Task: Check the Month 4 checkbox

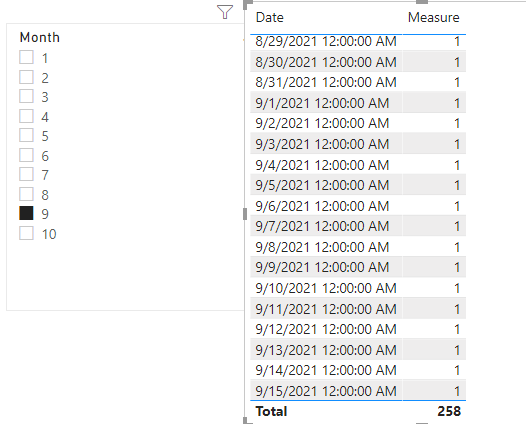Action: (26, 116)
